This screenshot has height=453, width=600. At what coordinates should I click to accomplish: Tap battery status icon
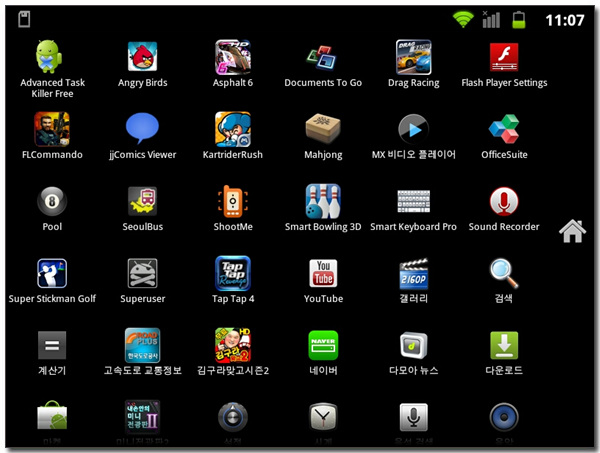point(519,20)
